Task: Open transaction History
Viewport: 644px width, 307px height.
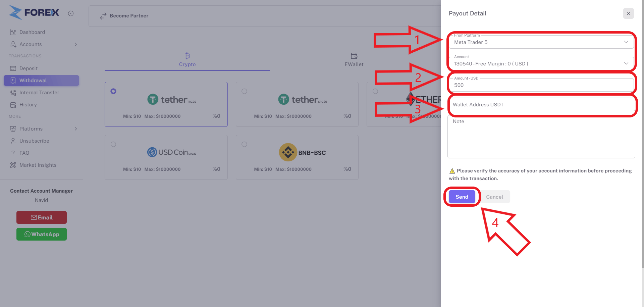Action: [41, 105]
